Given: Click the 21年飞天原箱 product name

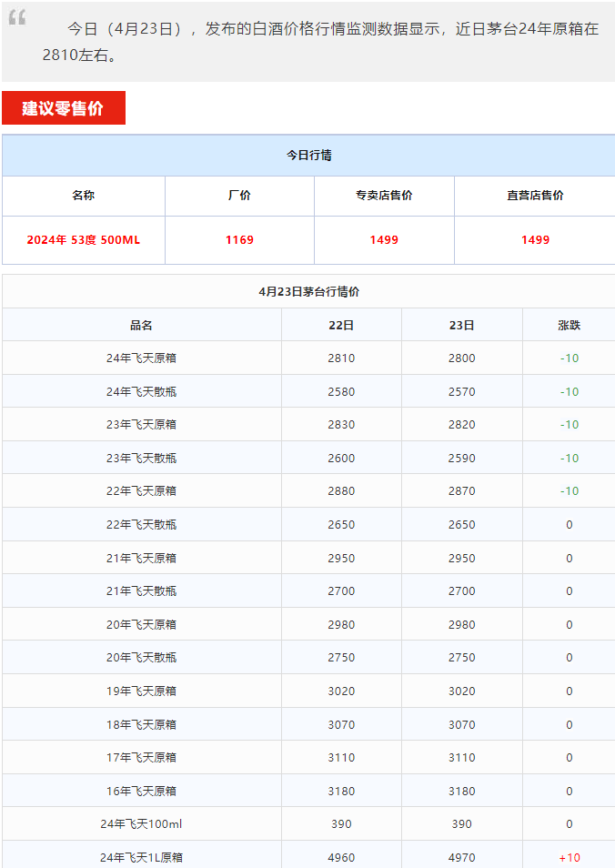Looking at the screenshot, I should 141,559.
